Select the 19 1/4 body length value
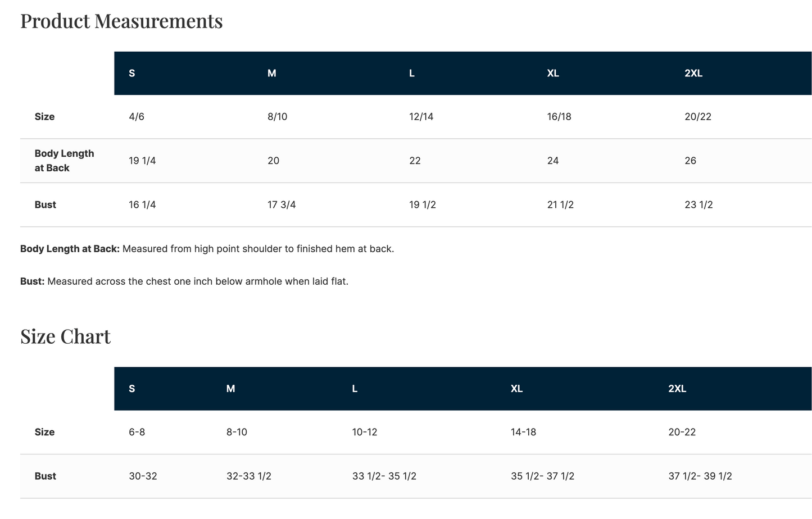This screenshot has width=812, height=519. pyautogui.click(x=142, y=161)
